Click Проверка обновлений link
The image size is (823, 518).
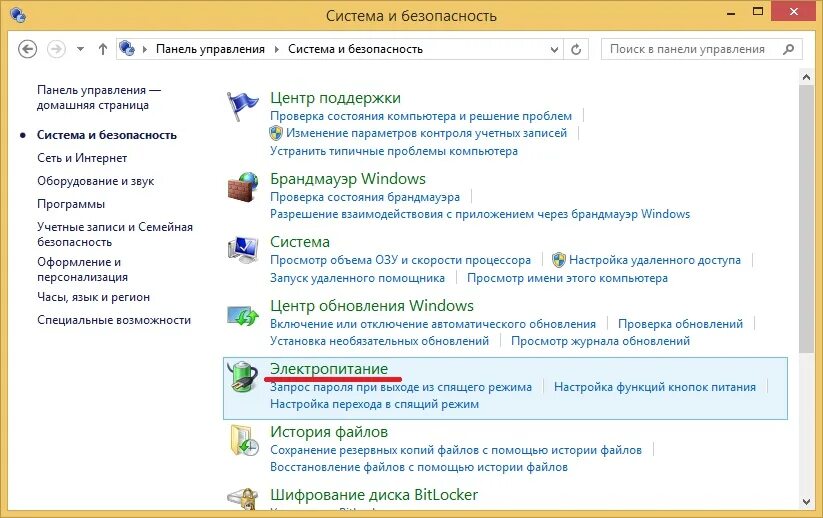click(680, 324)
